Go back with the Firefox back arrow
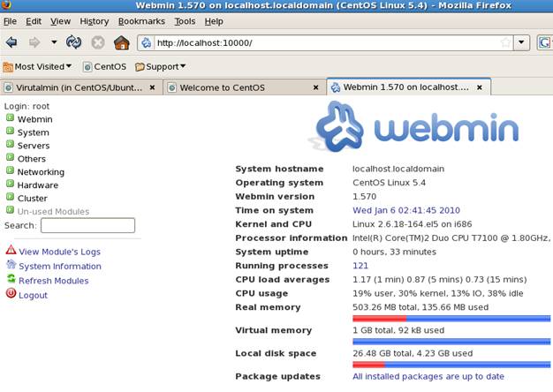Viewport: 553px width, 392px height. [x=11, y=42]
